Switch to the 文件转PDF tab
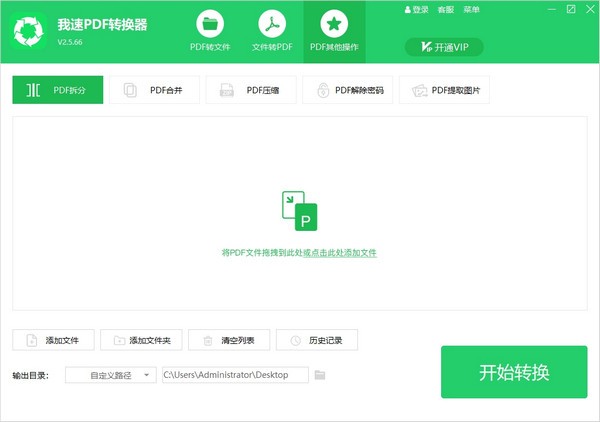600x422 pixels. point(270,31)
